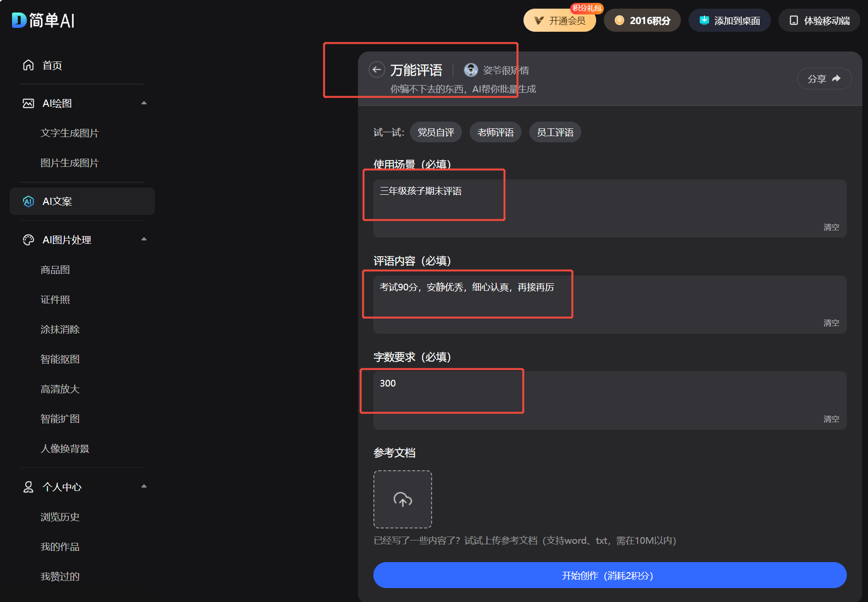Click the 简单AI logo
The image size is (868, 602).
[x=43, y=20]
